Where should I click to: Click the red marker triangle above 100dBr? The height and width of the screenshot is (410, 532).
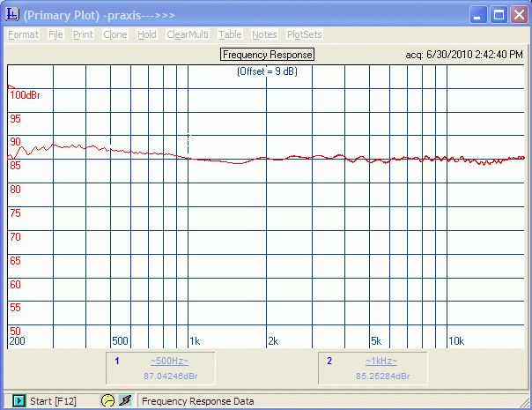11,87
